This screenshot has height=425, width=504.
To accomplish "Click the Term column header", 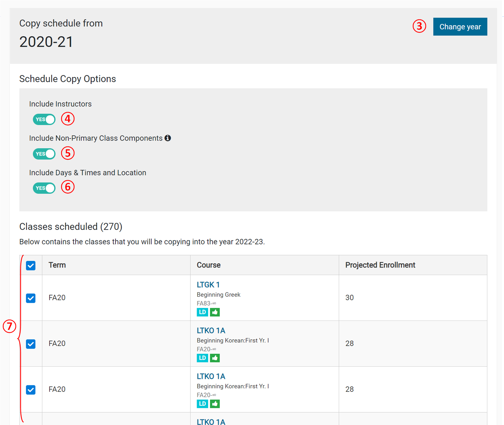I will (57, 265).
